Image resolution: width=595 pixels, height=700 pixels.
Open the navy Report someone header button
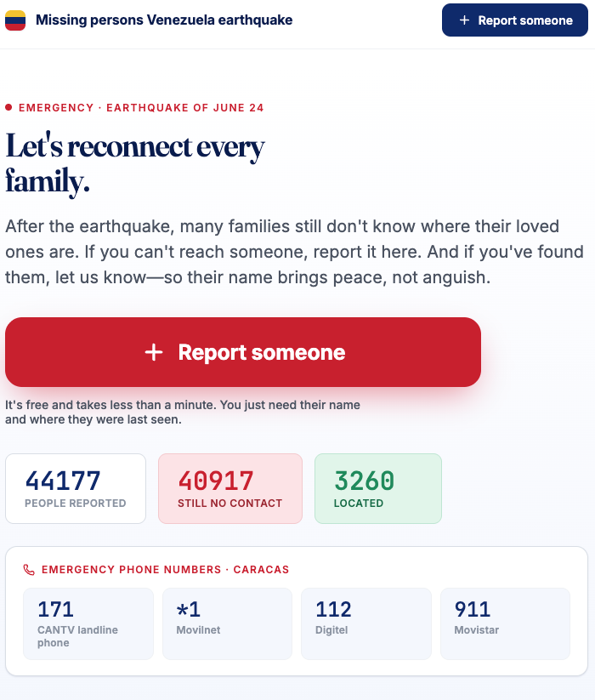(515, 20)
